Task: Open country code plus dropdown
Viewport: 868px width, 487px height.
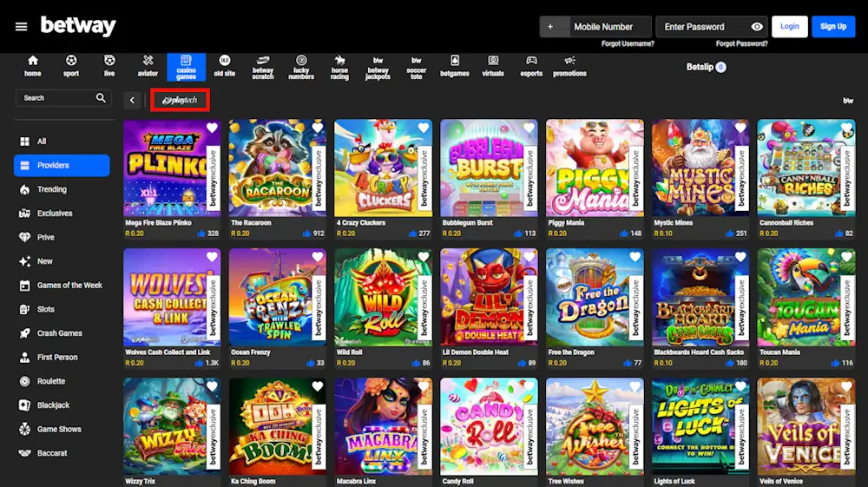Action: coord(555,27)
